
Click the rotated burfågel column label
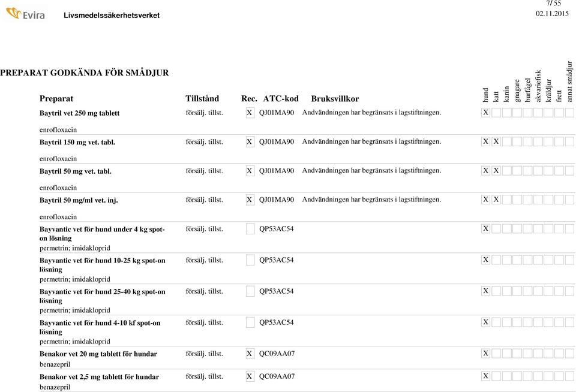point(527,90)
